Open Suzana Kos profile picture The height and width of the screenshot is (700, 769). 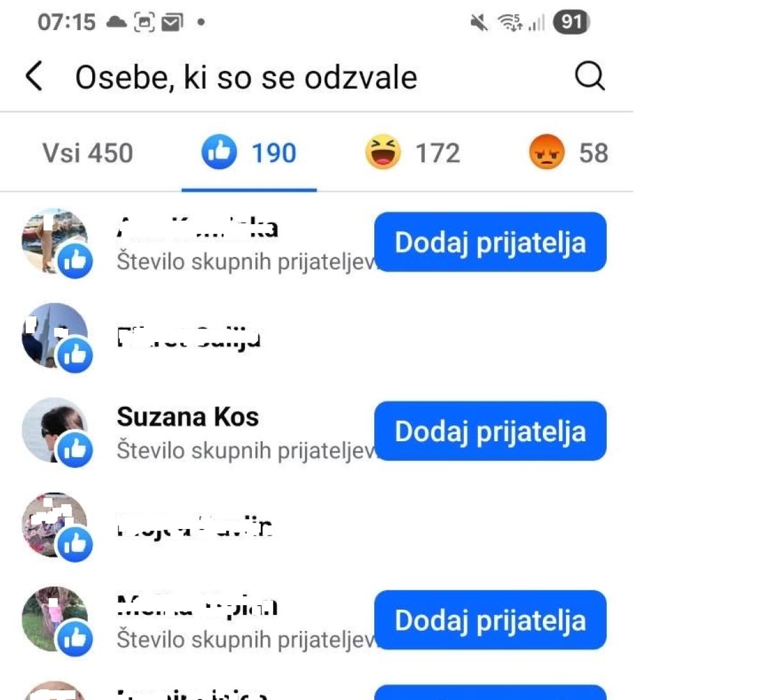(x=54, y=430)
